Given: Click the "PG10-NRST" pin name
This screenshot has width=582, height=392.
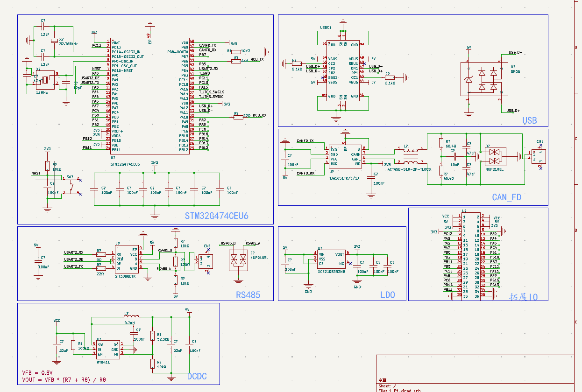Looking at the screenshot, I should coord(122,70).
